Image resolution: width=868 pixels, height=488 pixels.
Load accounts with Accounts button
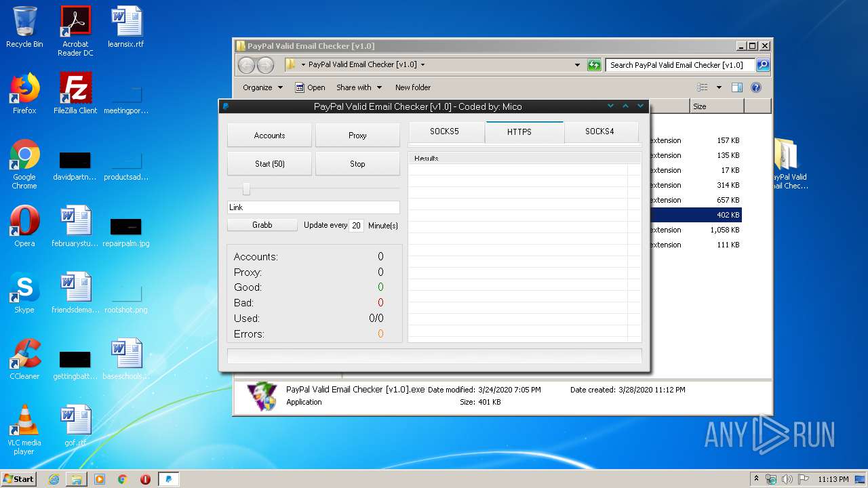click(x=269, y=136)
